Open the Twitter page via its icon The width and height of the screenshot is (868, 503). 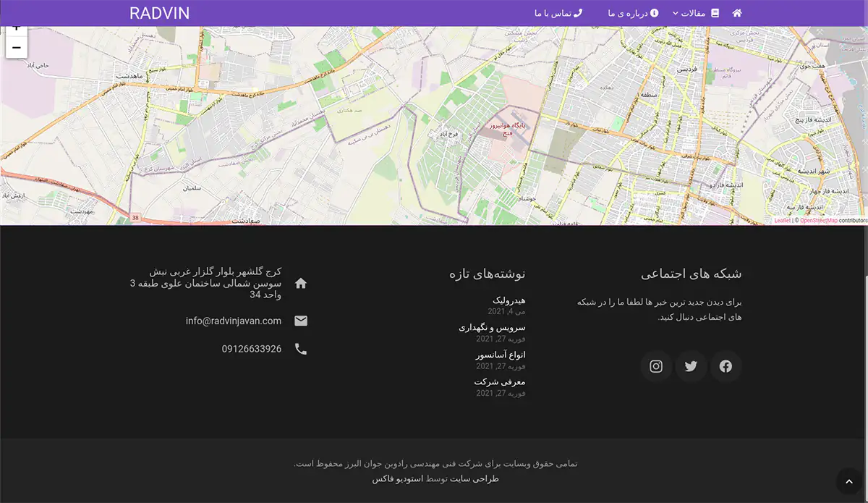click(x=691, y=366)
